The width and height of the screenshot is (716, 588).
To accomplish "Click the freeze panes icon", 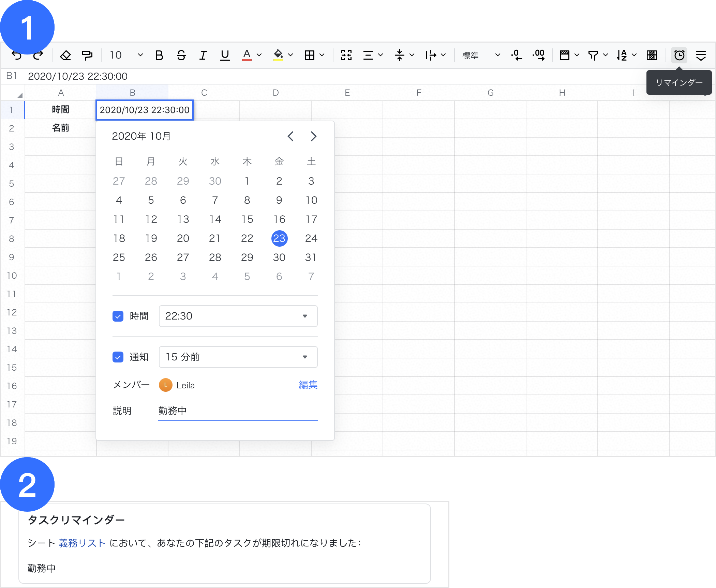I will point(565,55).
